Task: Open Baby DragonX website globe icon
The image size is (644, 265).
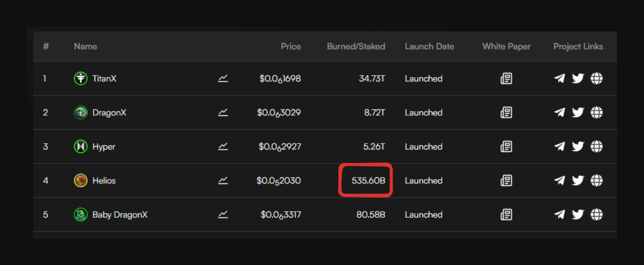Action: tap(597, 215)
